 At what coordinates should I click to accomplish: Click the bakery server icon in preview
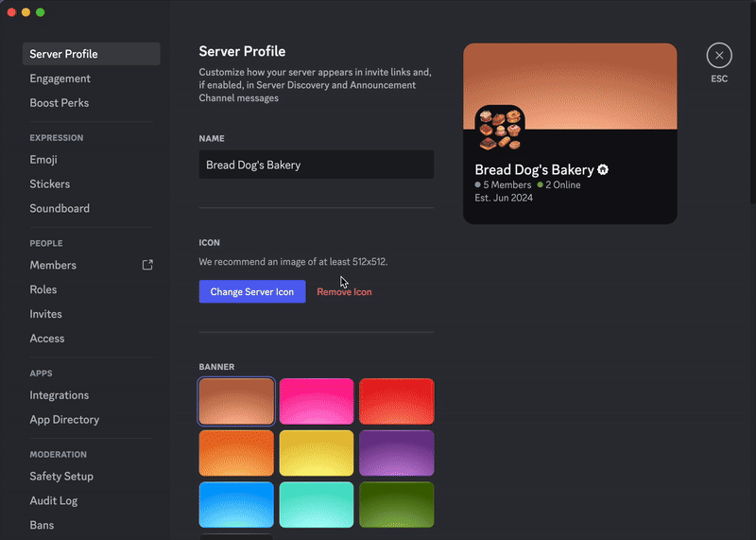click(x=500, y=130)
